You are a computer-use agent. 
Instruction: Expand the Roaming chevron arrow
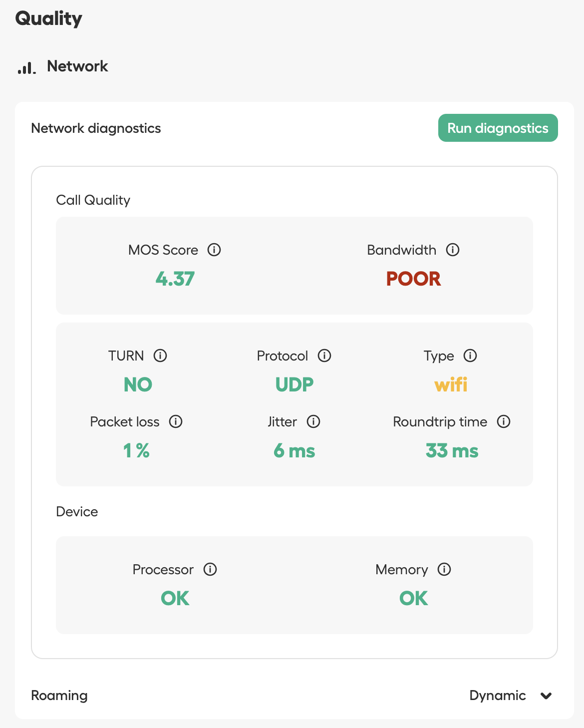click(x=547, y=696)
